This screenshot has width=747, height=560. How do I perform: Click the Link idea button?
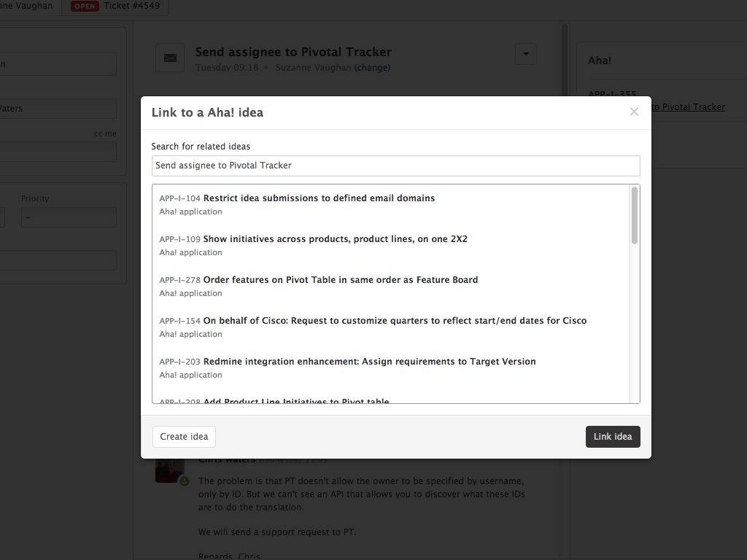[613, 437]
